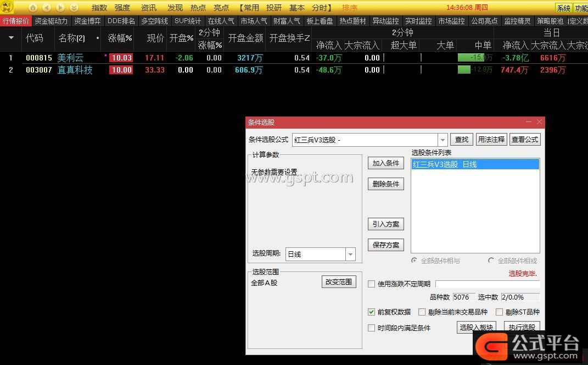Click 排序 in the top menu bar

(350, 8)
